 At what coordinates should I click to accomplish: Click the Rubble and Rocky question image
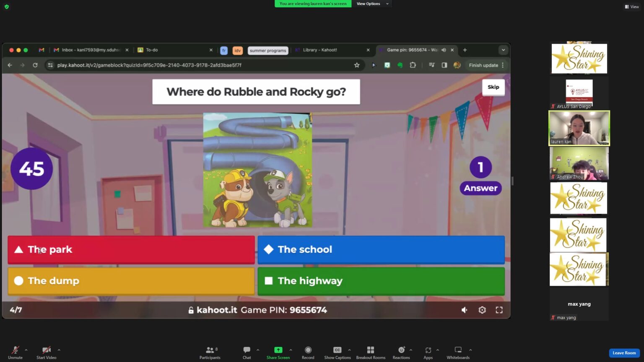[x=257, y=170]
